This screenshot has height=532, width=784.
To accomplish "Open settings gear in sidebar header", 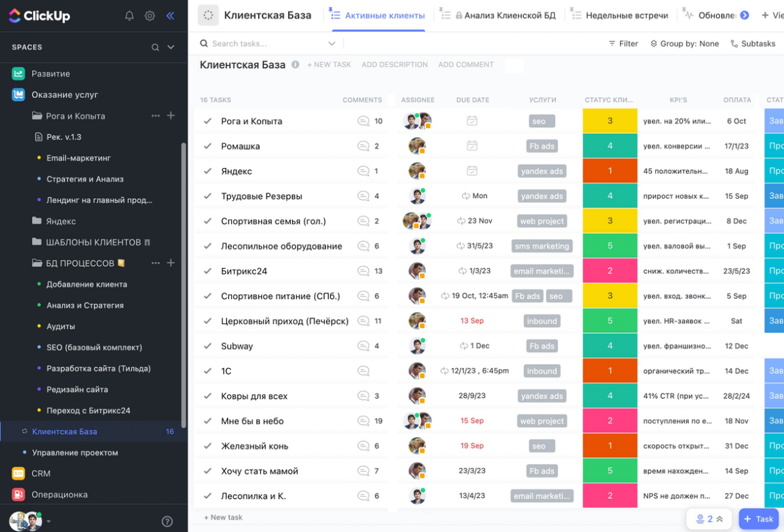I will pyautogui.click(x=149, y=16).
